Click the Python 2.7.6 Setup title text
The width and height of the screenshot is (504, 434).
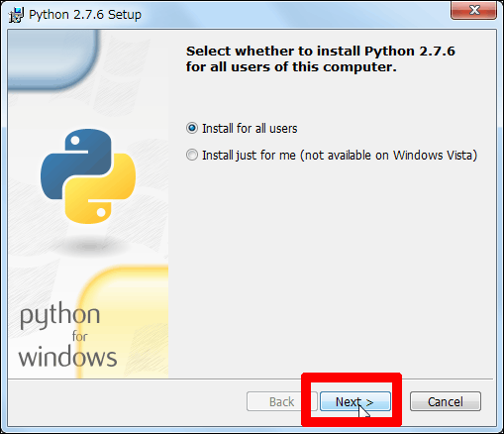click(x=85, y=15)
